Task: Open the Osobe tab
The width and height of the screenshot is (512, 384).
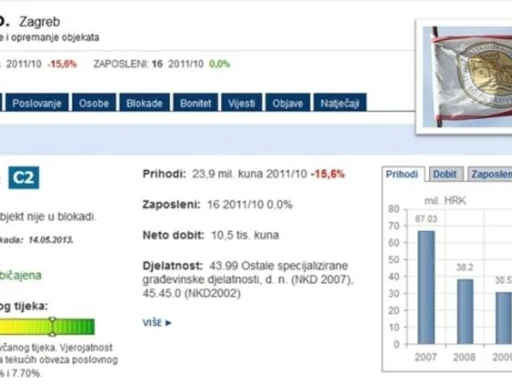Action: point(94,103)
